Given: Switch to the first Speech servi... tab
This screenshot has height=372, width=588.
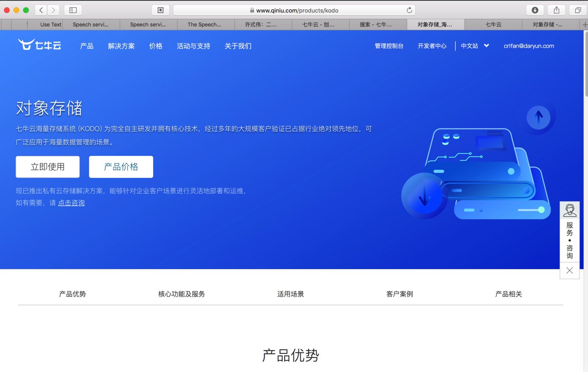Looking at the screenshot, I should click(90, 24).
